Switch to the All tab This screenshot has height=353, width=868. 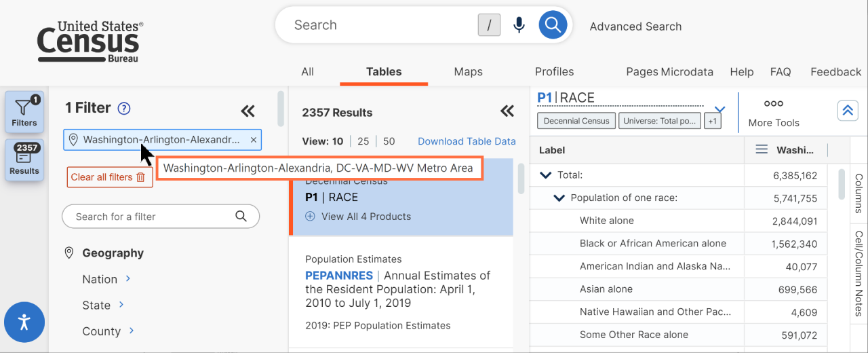click(x=308, y=71)
